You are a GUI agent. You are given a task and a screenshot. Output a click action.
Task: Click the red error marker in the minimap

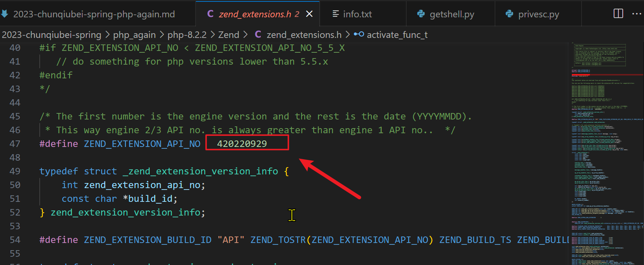(607, 75)
